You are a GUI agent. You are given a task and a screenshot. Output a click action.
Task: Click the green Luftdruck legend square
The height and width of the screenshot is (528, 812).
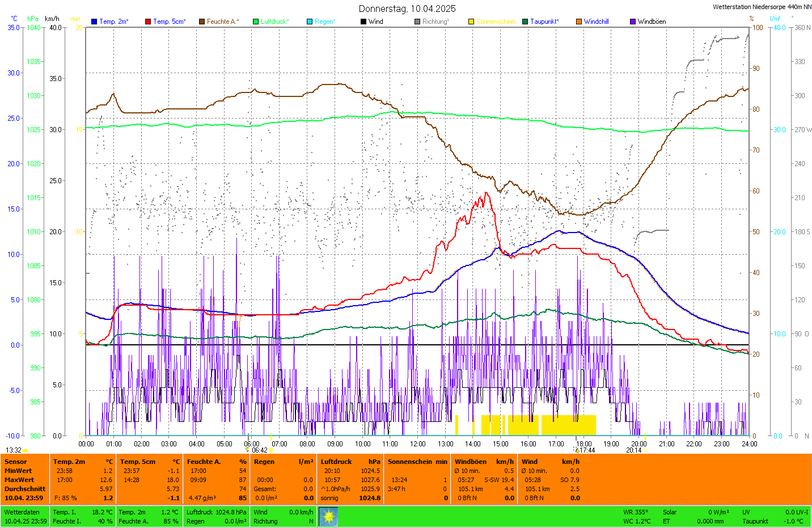256,22
